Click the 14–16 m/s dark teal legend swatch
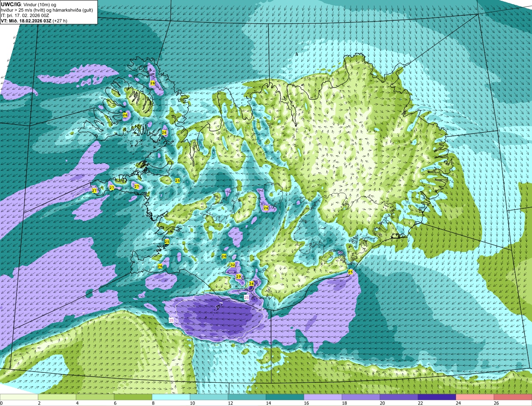This screenshot has width=532, height=406. coord(285,397)
